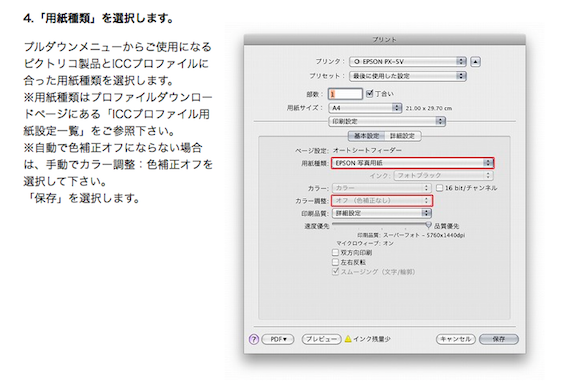Check the 左右反転 checkbox
The image size is (572, 384).
335,262
